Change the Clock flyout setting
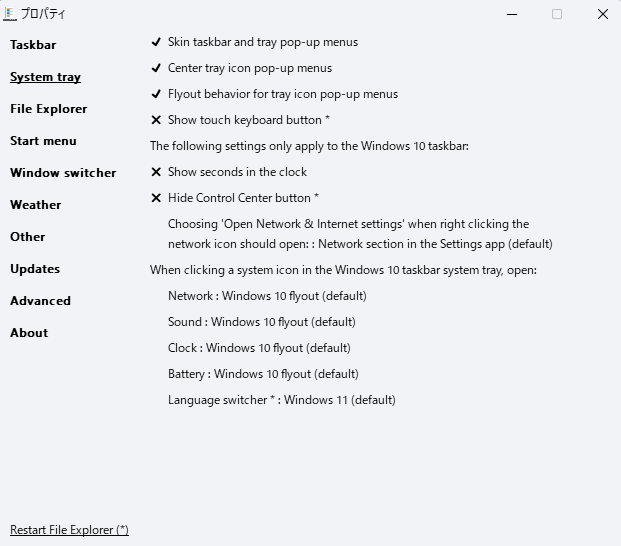This screenshot has height=546, width=621. [259, 348]
